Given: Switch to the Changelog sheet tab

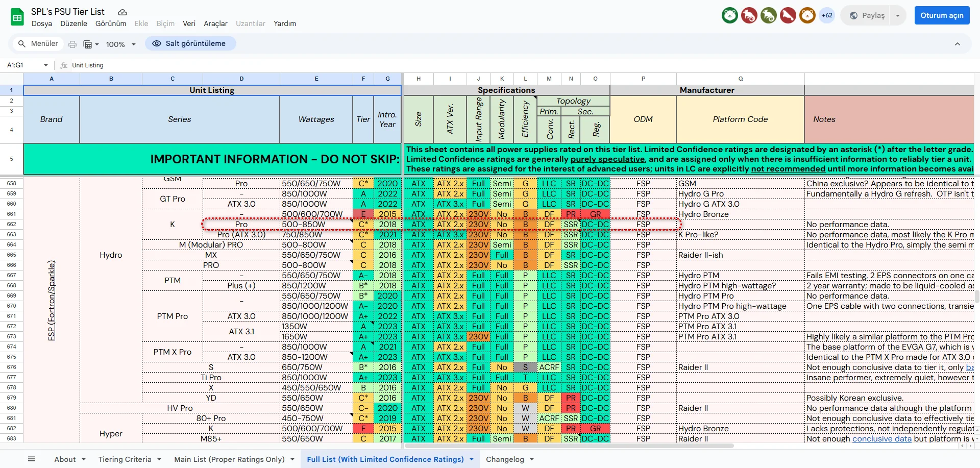Looking at the screenshot, I should coord(504,459).
